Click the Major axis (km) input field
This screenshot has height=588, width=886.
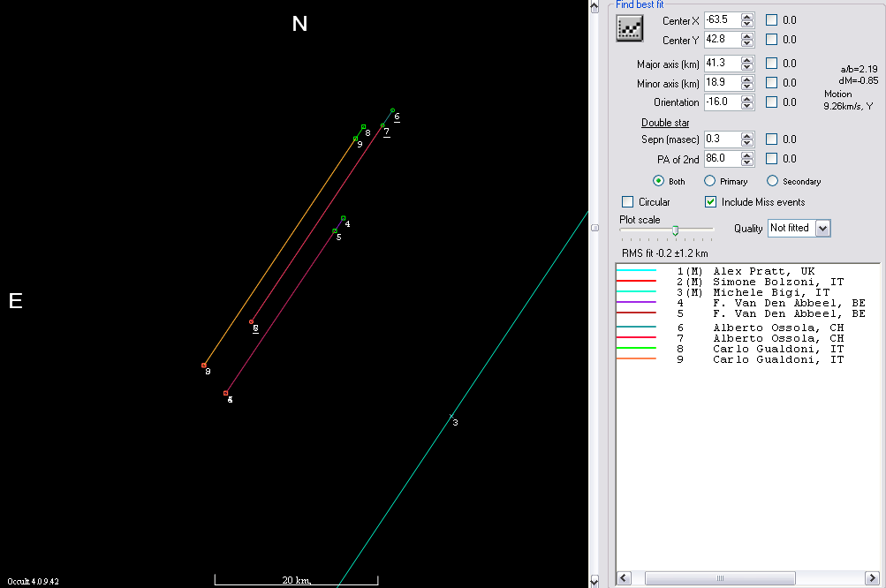pos(723,64)
